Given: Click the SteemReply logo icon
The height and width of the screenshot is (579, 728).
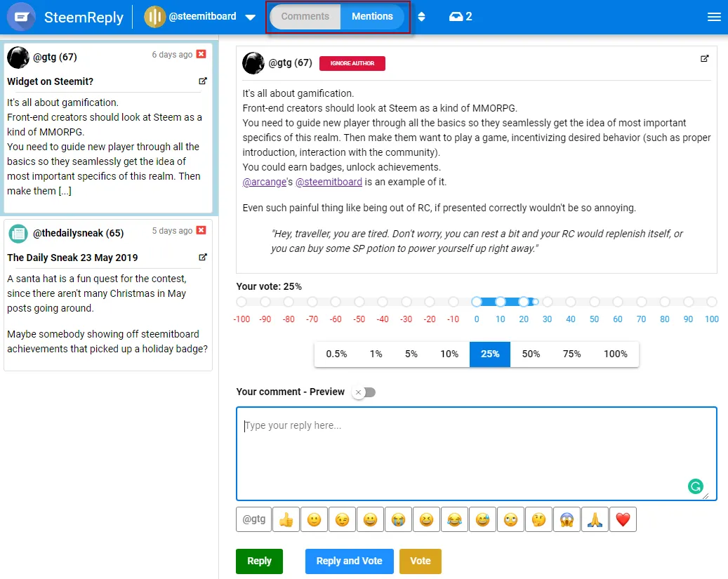Looking at the screenshot, I should pos(21,17).
